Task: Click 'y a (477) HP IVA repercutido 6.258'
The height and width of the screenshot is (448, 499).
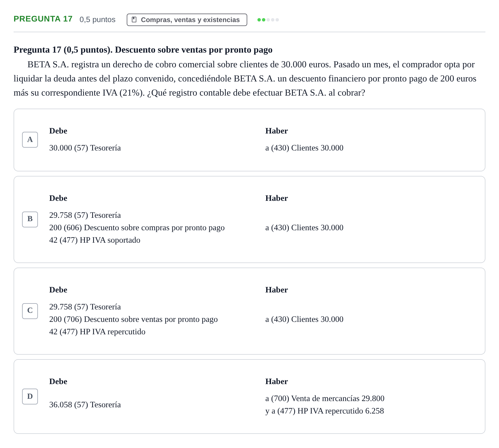Action: (x=324, y=411)
